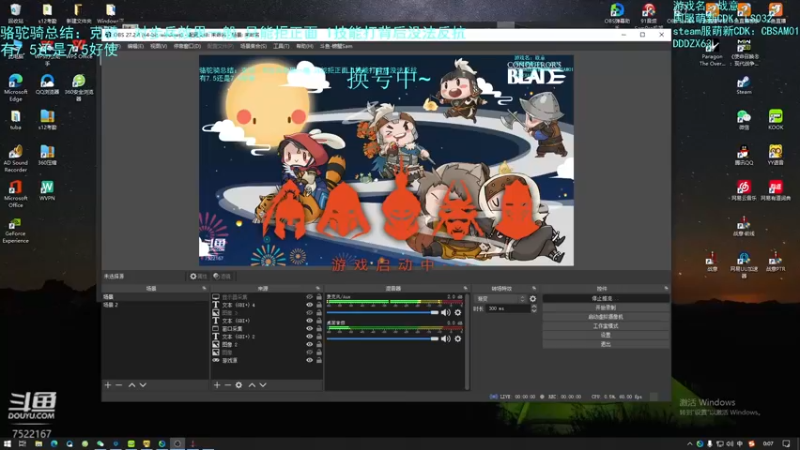
Task: Move source down with Sources panel down arrow
Action: [263, 385]
